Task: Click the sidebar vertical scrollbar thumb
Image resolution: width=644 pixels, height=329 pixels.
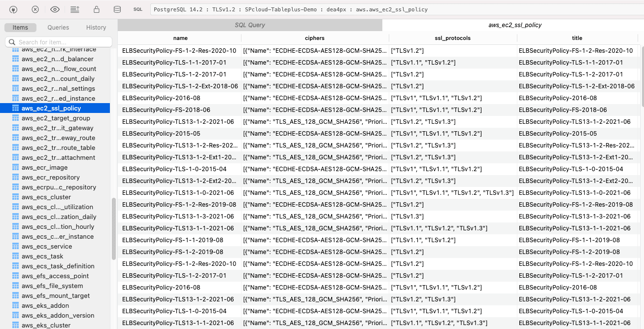Action: click(114, 228)
